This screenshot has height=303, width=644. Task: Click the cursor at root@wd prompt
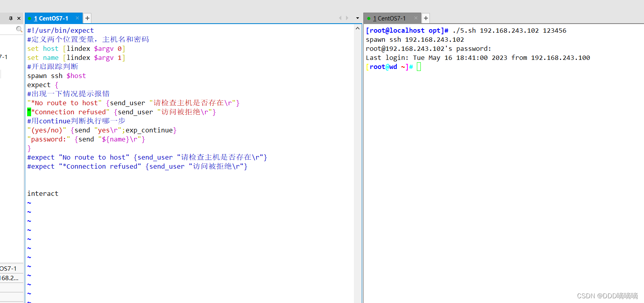click(x=419, y=67)
